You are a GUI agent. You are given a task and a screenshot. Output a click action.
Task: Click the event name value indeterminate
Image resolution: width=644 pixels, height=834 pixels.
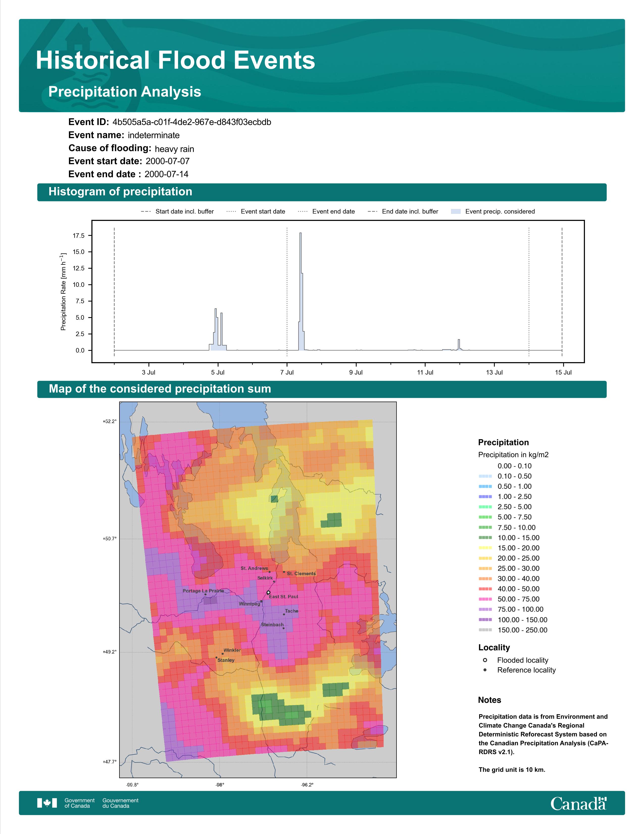click(154, 135)
